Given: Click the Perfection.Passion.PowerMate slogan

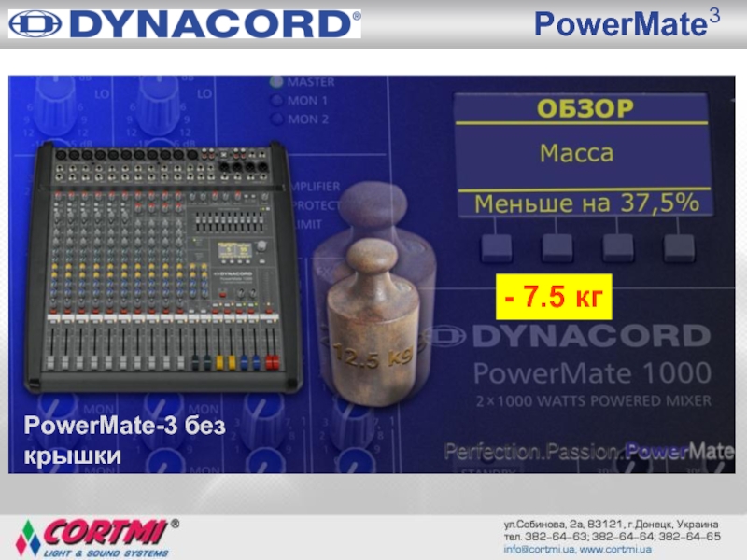Looking at the screenshot, I should 589,451.
